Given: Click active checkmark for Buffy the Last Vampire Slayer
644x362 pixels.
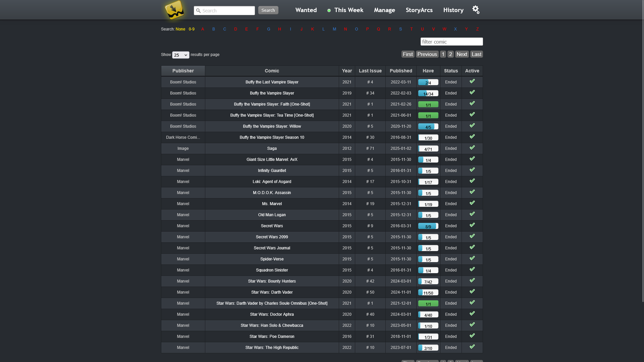Looking at the screenshot, I should pos(472,81).
